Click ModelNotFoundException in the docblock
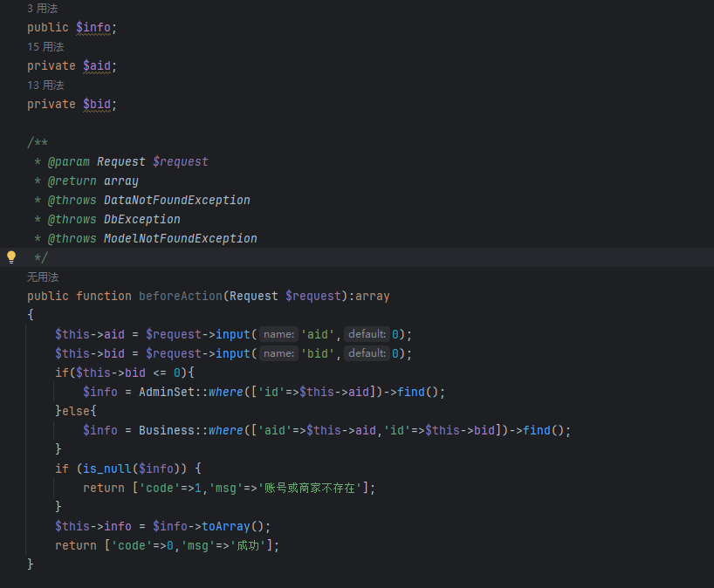This screenshot has width=714, height=588. [180, 238]
